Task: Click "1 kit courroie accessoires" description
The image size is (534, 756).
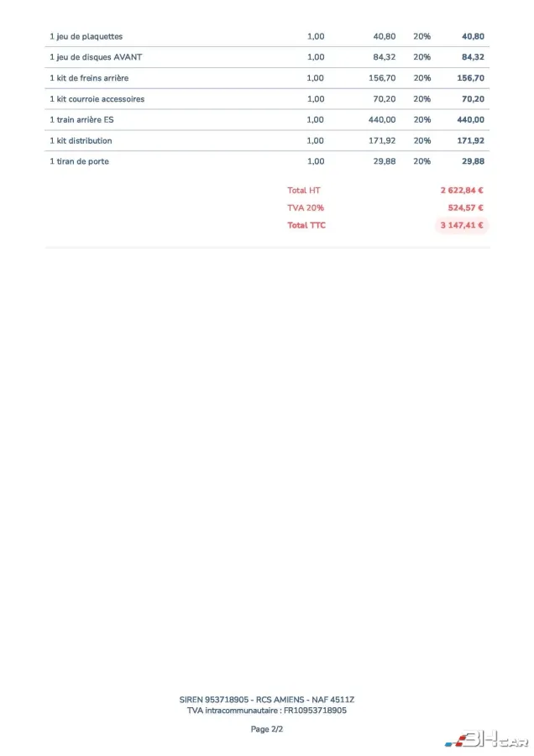Action: coord(97,99)
